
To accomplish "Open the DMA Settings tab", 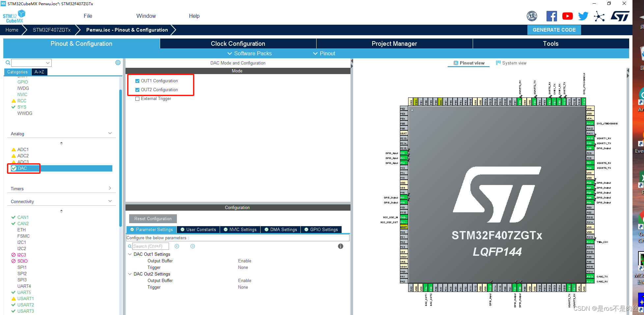I will point(280,229).
